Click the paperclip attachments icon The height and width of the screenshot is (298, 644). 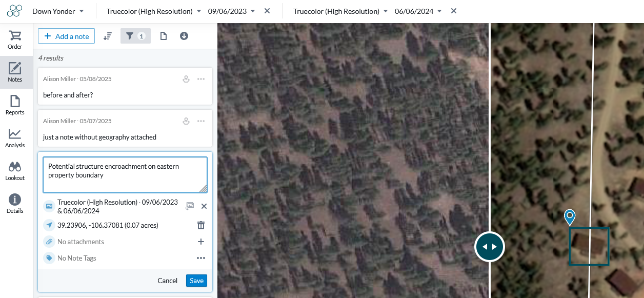click(49, 242)
